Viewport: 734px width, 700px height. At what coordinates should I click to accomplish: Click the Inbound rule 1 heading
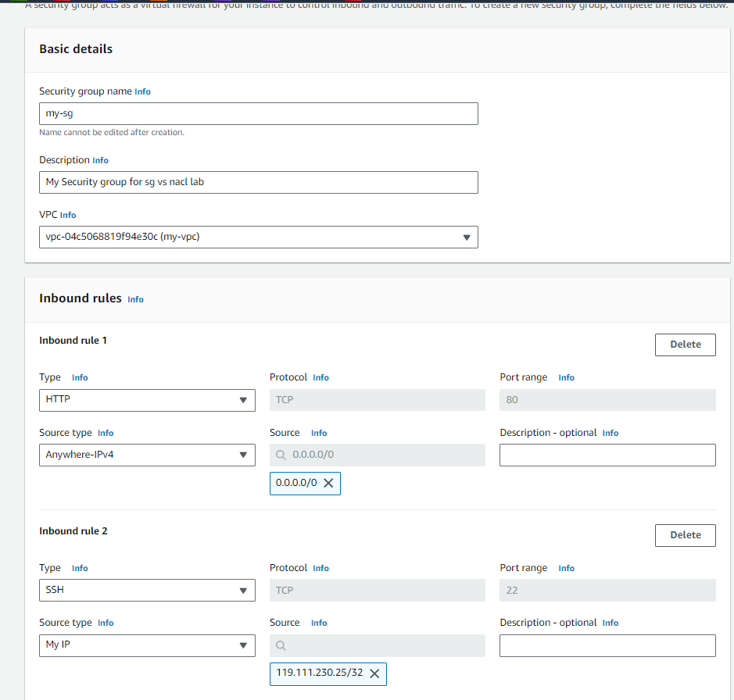[73, 341]
